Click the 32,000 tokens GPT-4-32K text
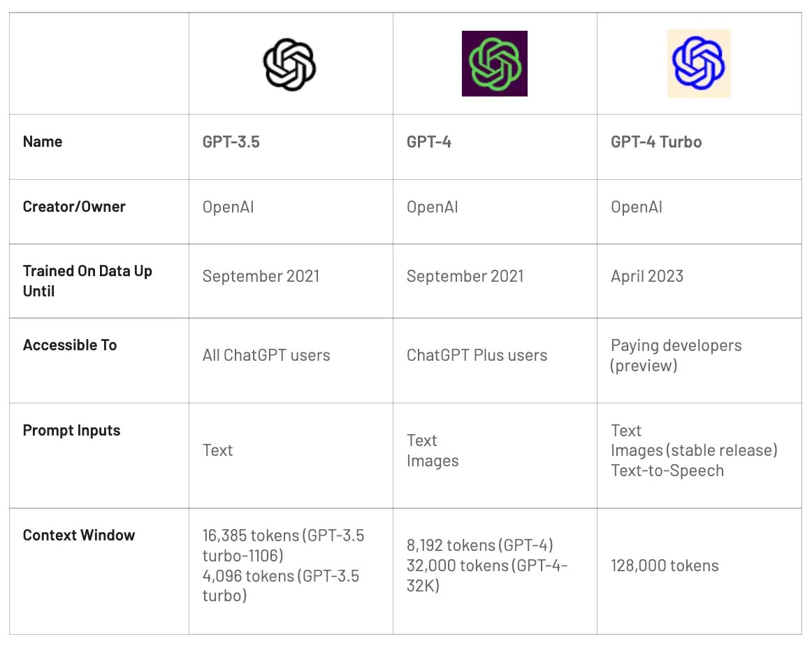812x646 pixels. [x=486, y=575]
